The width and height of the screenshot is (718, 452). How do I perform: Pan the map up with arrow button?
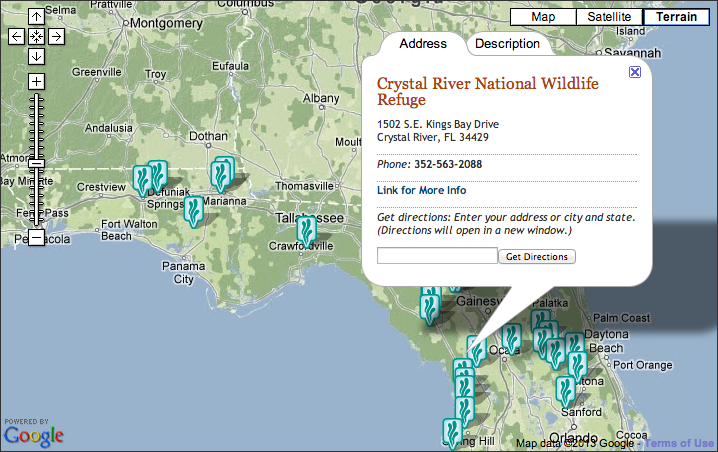coord(36,17)
